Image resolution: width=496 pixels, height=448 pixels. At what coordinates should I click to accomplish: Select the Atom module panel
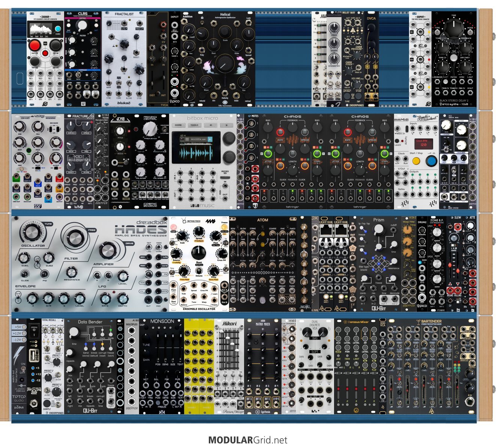pyautogui.click(x=263, y=264)
